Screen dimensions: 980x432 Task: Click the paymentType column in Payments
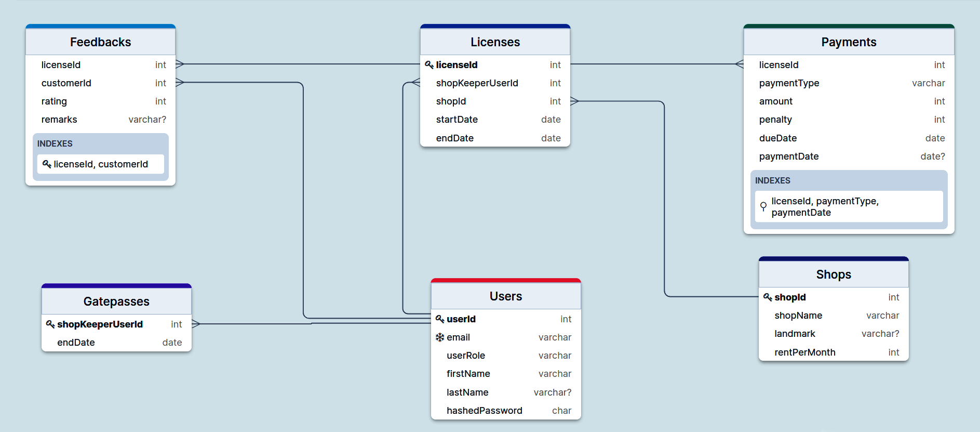849,83
